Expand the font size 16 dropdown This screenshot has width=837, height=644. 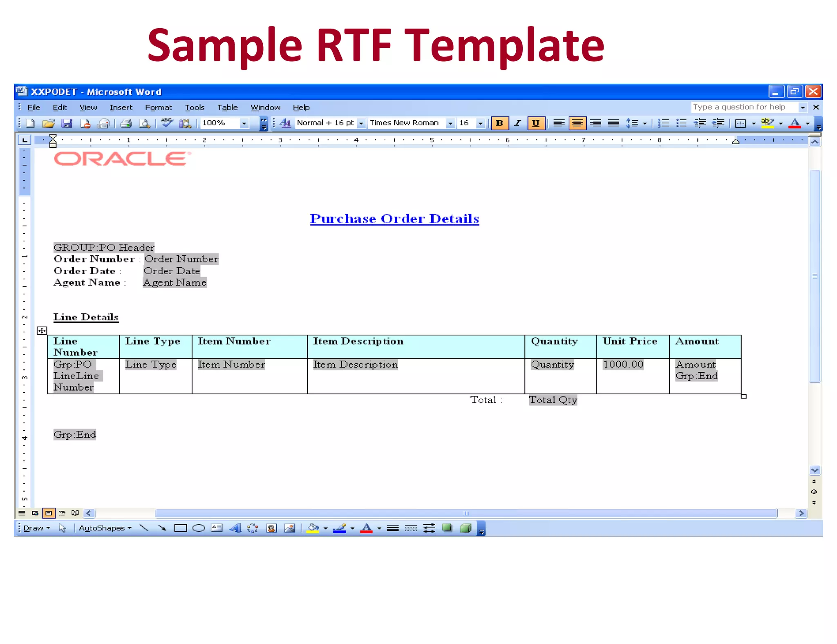tap(481, 123)
